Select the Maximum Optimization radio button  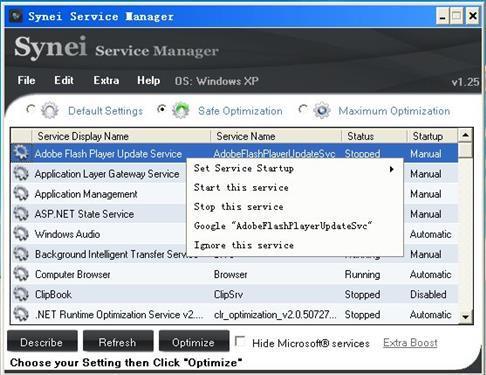pyautogui.click(x=303, y=109)
